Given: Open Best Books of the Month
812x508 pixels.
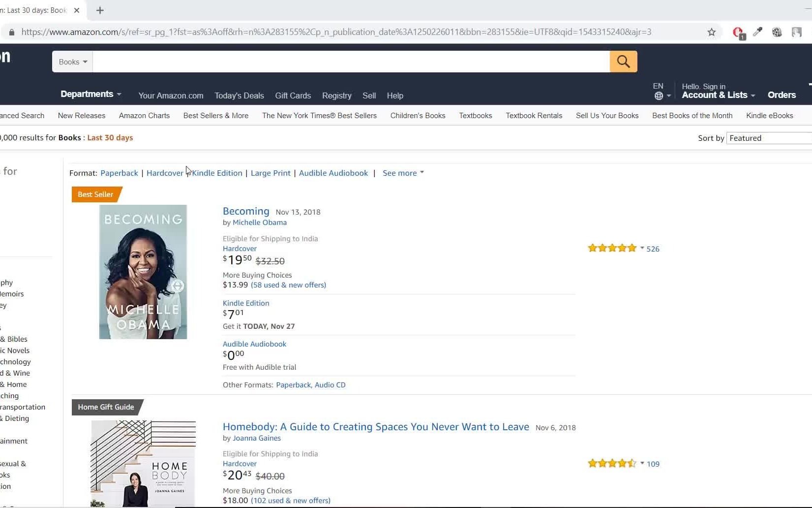Looking at the screenshot, I should [x=692, y=116].
